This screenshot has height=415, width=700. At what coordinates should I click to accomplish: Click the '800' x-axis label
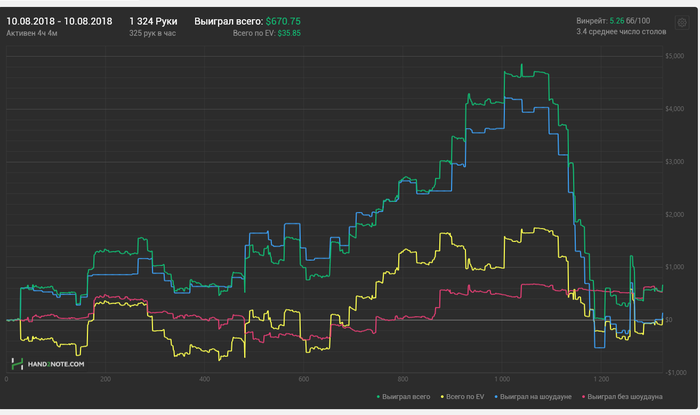tap(403, 379)
